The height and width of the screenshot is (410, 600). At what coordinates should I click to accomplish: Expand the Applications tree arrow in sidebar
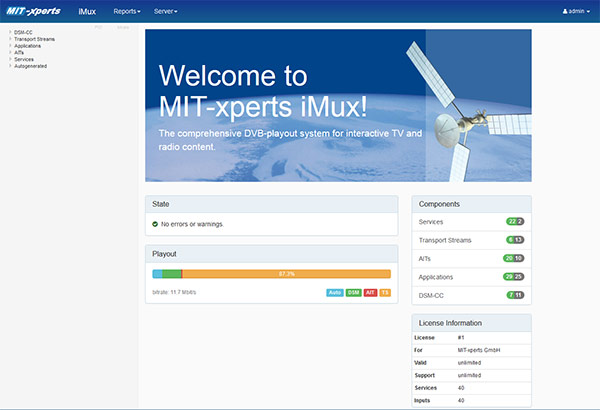click(10, 46)
